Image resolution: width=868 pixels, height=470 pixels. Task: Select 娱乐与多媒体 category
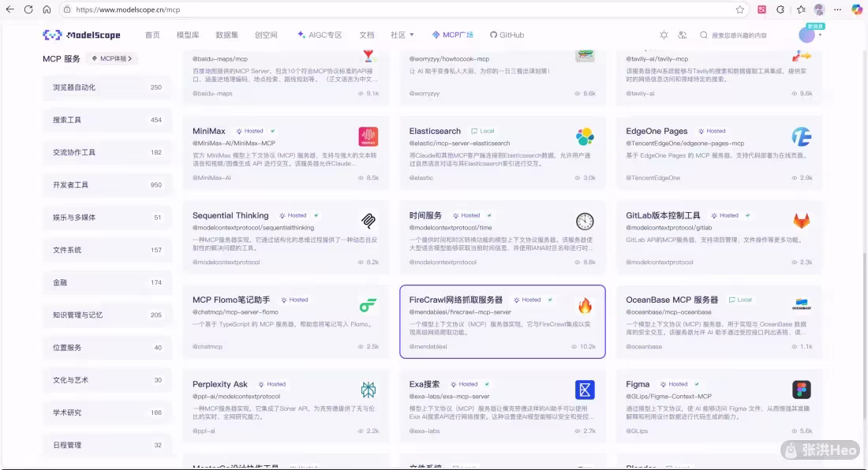click(x=107, y=218)
